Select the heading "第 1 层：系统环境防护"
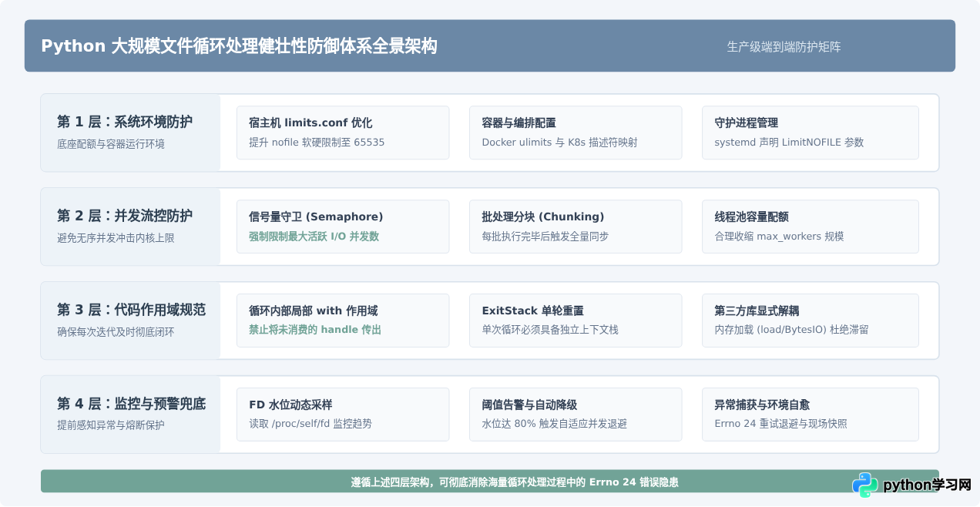980x507 pixels. 125,122
